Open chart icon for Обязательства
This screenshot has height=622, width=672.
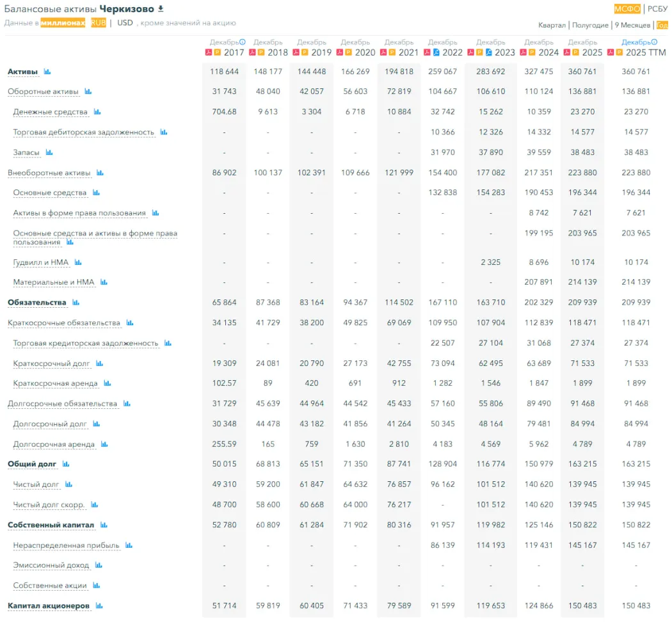point(76,303)
